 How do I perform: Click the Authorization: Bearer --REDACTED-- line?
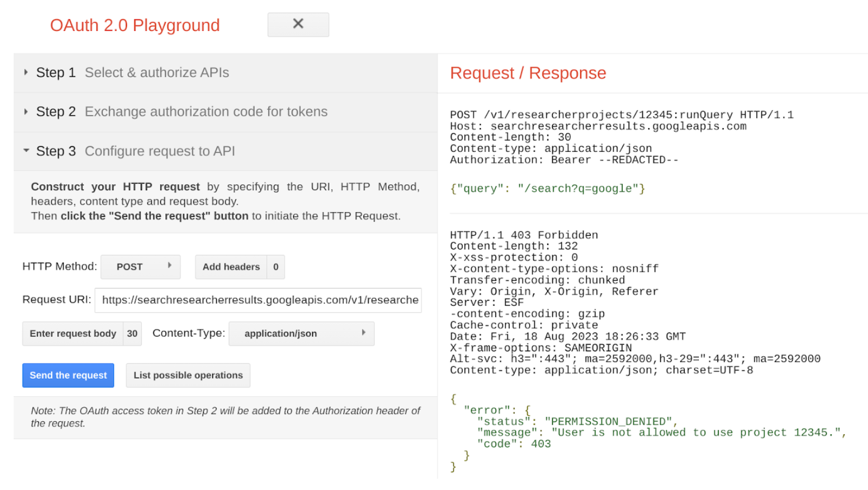564,160
